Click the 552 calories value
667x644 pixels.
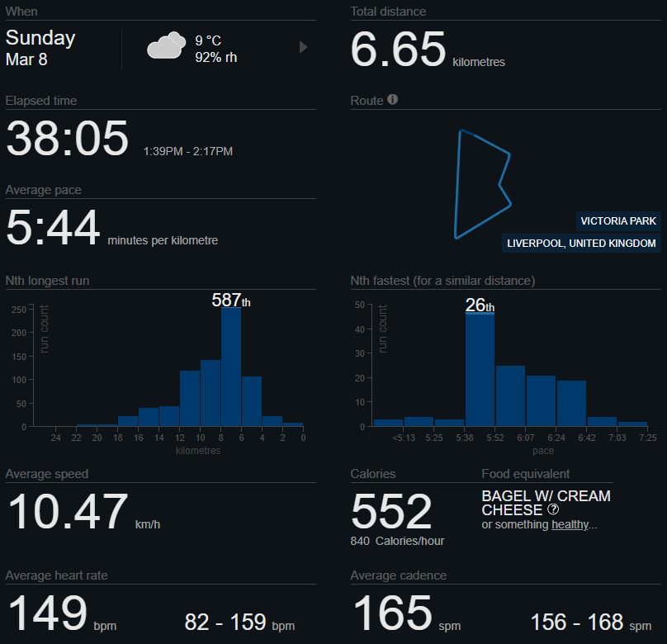click(x=391, y=512)
